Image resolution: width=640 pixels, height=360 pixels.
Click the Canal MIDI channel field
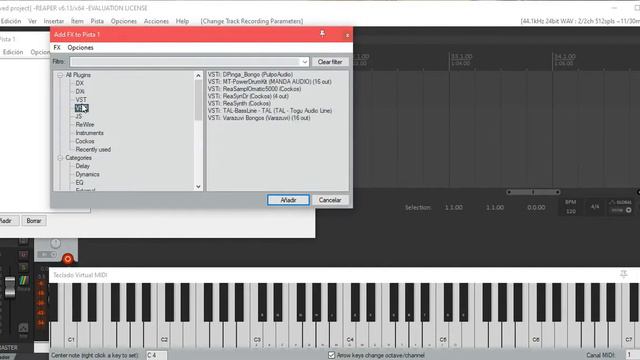pyautogui.click(x=633, y=355)
